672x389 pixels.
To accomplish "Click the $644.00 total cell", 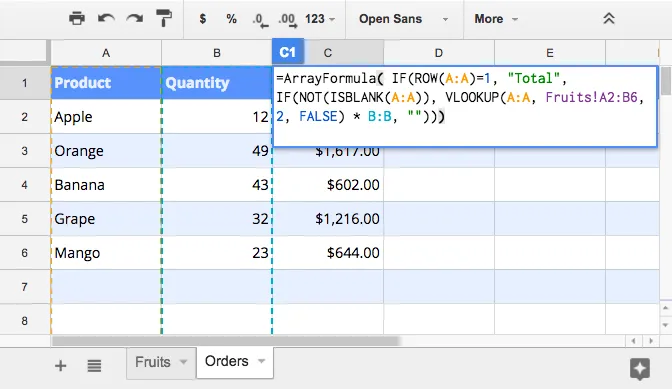I will 328,253.
